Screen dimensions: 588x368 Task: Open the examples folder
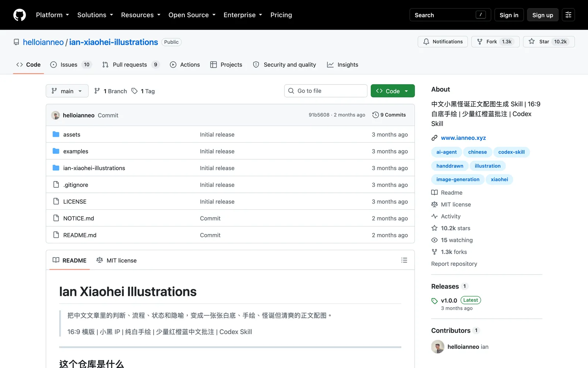click(x=76, y=151)
